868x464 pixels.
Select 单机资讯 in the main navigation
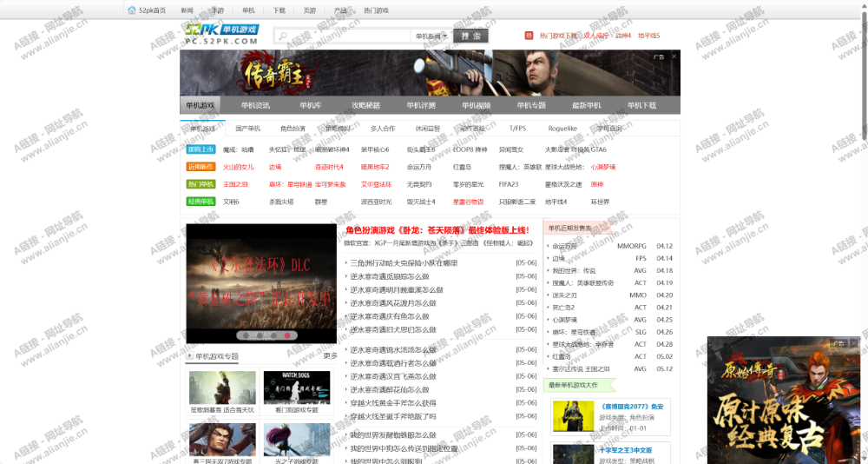click(x=255, y=105)
